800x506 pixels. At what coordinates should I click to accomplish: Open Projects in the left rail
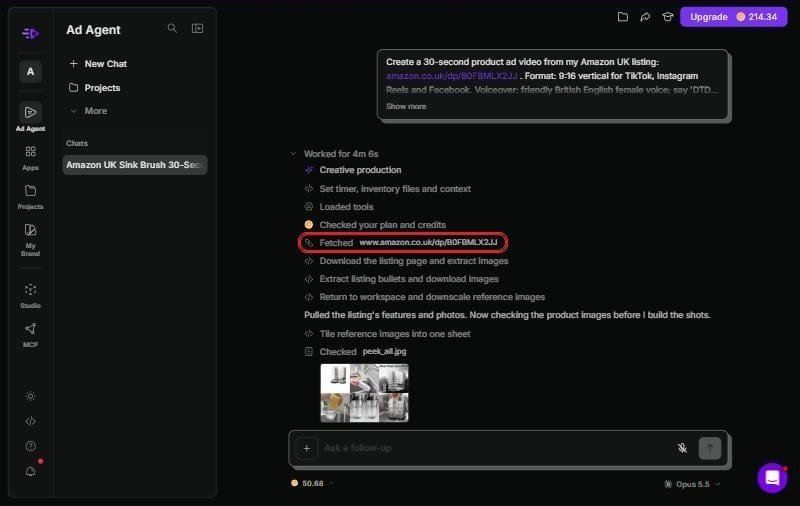31,197
